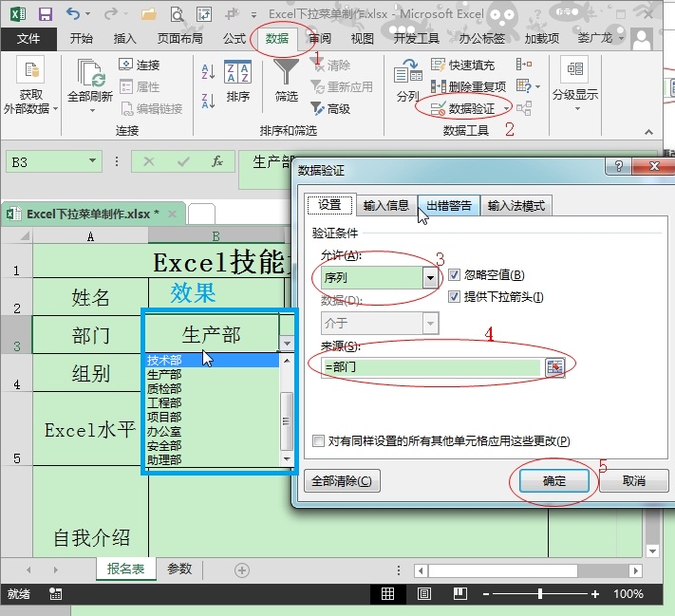
Task: Expand Get External Data dropdown
Action: pyautogui.click(x=55, y=109)
